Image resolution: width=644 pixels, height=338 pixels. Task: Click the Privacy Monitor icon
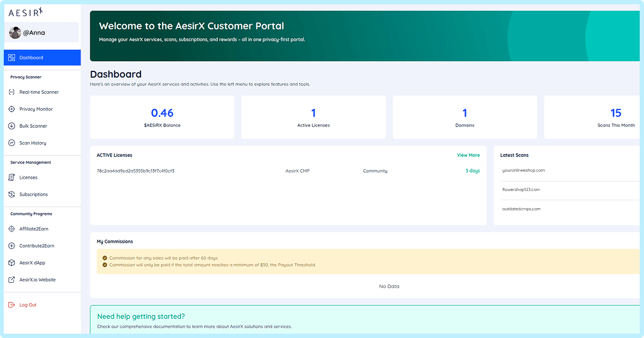(x=12, y=109)
